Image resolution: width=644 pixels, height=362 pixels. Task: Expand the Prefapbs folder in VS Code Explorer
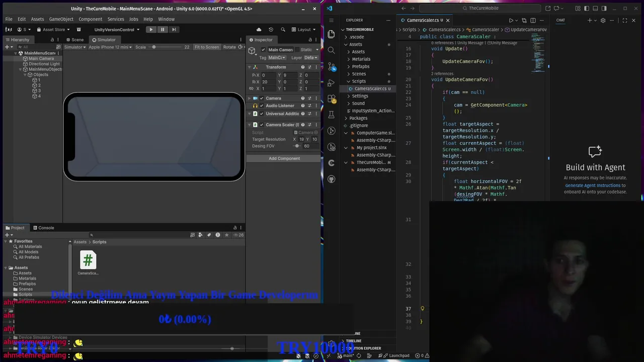[360, 66]
